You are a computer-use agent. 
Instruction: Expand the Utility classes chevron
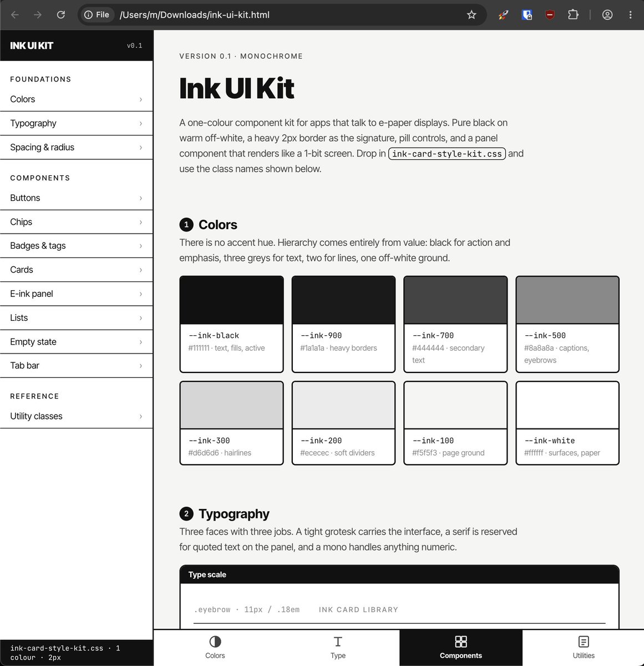pyautogui.click(x=141, y=416)
